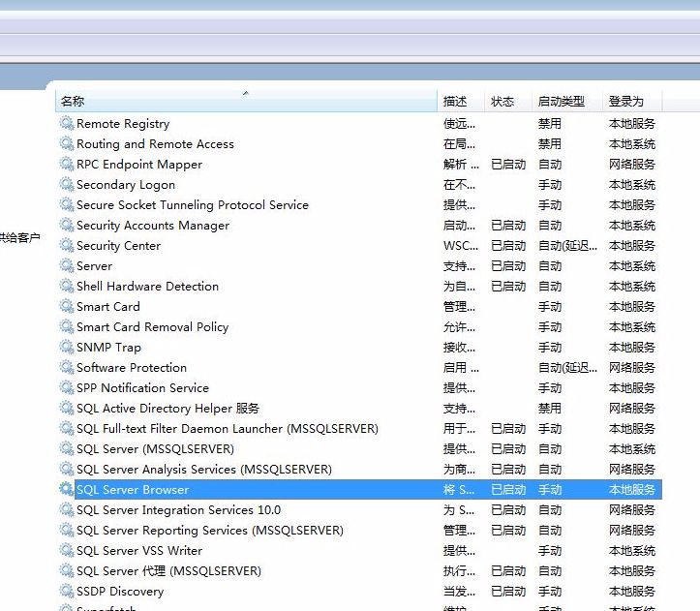Click 本地服务 logon of SQL Server Browser
This screenshot has width=700, height=611.
631,490
